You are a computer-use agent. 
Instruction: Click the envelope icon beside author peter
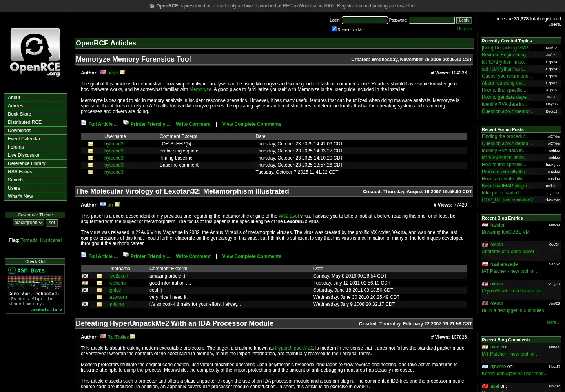(122, 72)
